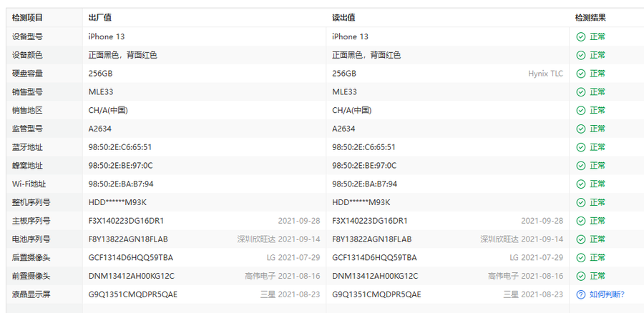Select the 监管型号 row label

[x=27, y=129]
